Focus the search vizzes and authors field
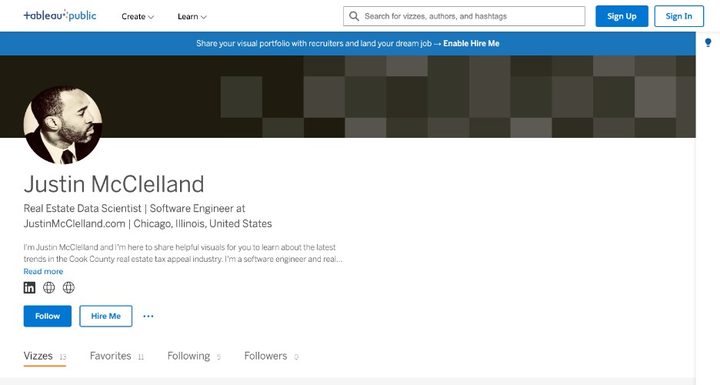The height and width of the screenshot is (385, 720). tap(464, 16)
